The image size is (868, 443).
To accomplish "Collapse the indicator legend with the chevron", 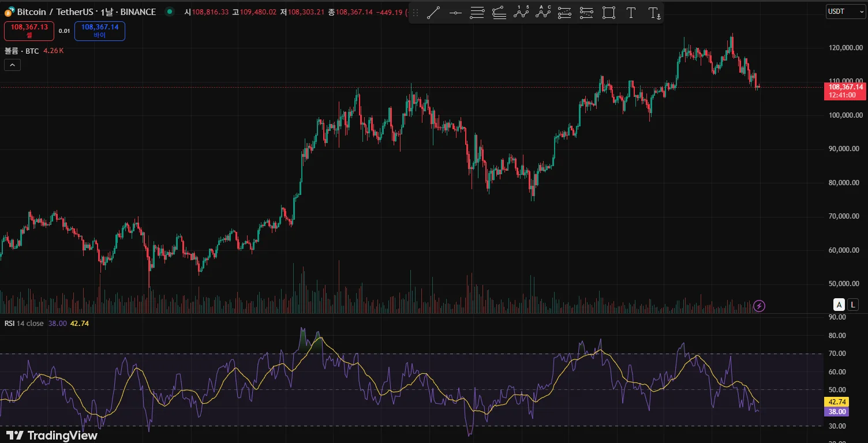I will (12, 65).
